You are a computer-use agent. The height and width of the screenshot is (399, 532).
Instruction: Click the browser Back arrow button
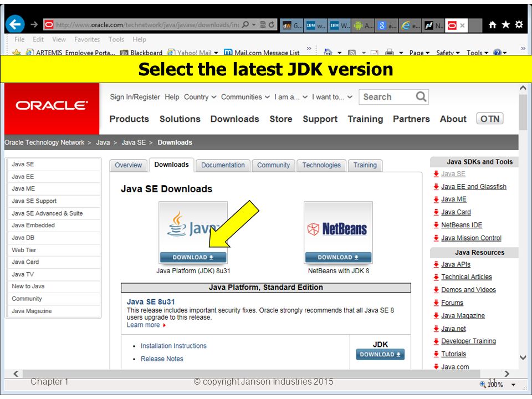click(15, 24)
